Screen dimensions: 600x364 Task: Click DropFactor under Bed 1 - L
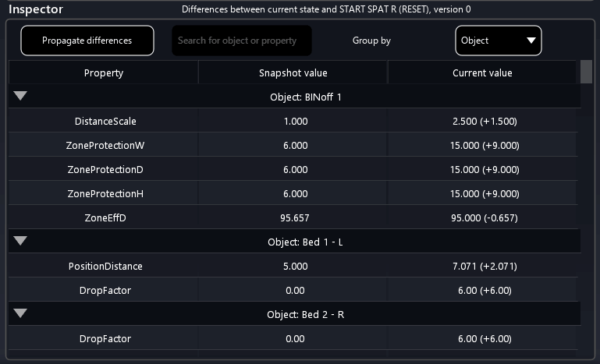click(104, 291)
